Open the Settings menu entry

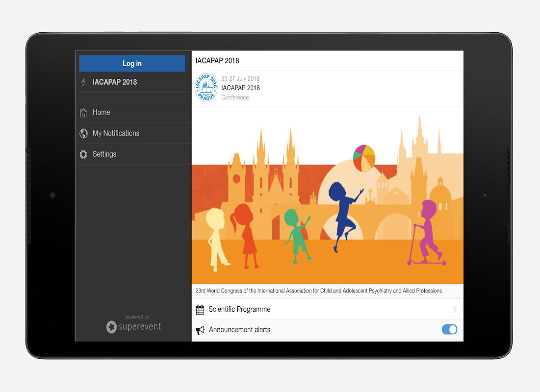point(133,154)
